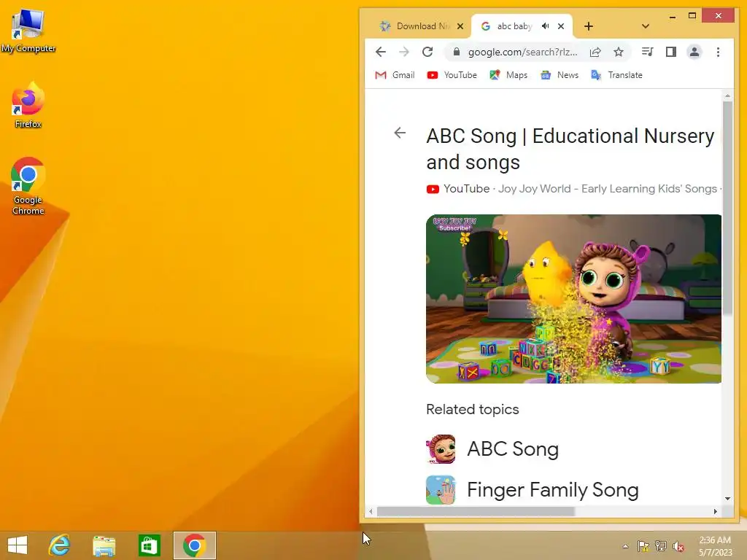Click the ABC Song topic thumbnail

coord(441,448)
